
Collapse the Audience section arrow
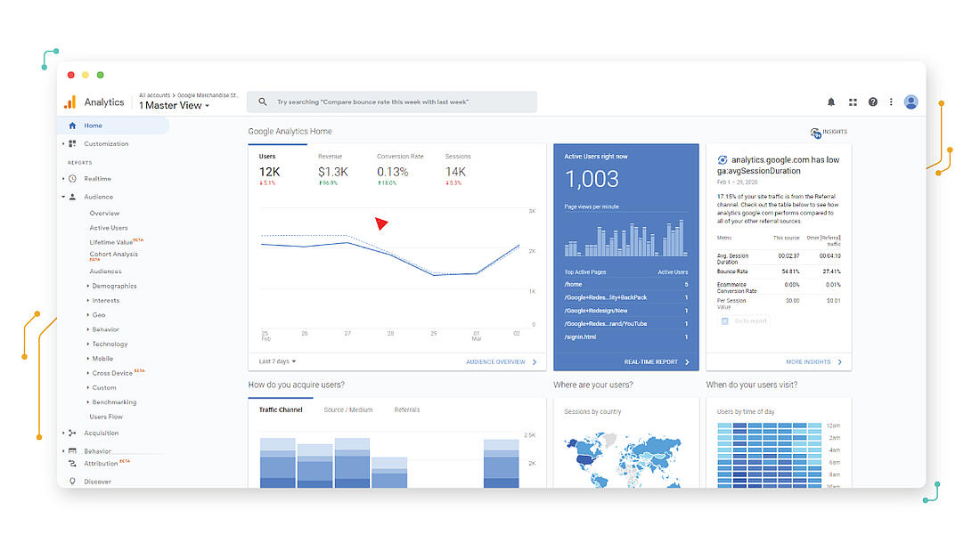coord(63,197)
